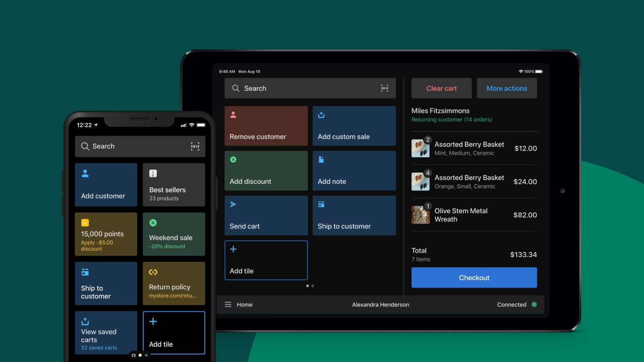Tap the barcode scanner icon in tablet search
This screenshot has width=644, height=362.
(384, 88)
